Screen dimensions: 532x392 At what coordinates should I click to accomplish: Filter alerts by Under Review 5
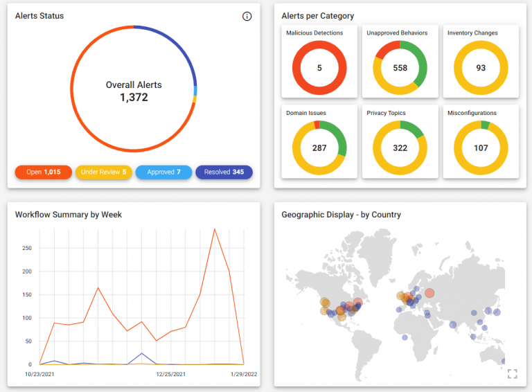coord(103,172)
